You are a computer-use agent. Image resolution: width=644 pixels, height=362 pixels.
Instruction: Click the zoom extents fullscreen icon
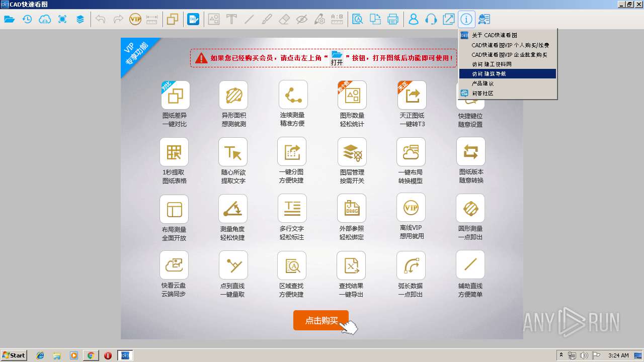pyautogui.click(x=62, y=20)
